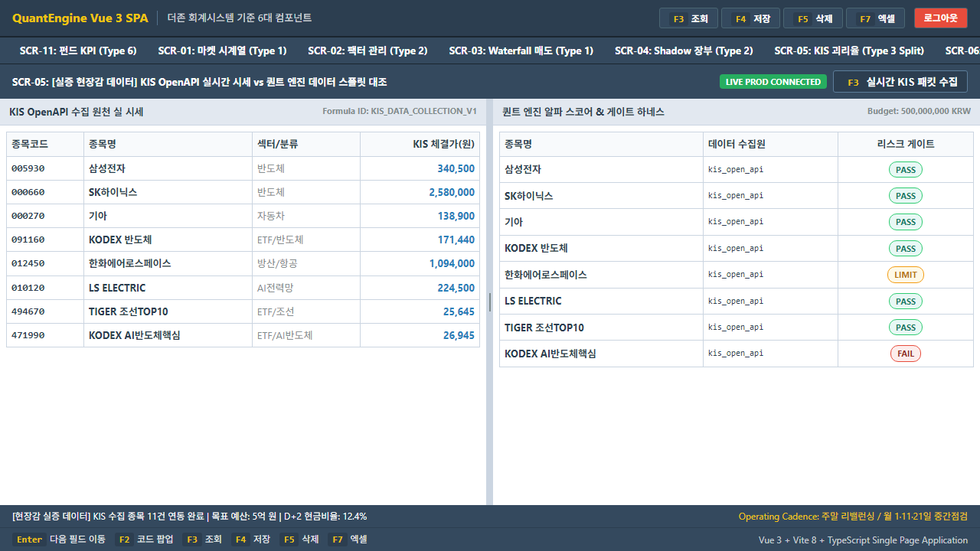This screenshot has width=980, height=551.
Task: Click the F2 코드 팝업 shortcut hint
Action: [x=144, y=540]
